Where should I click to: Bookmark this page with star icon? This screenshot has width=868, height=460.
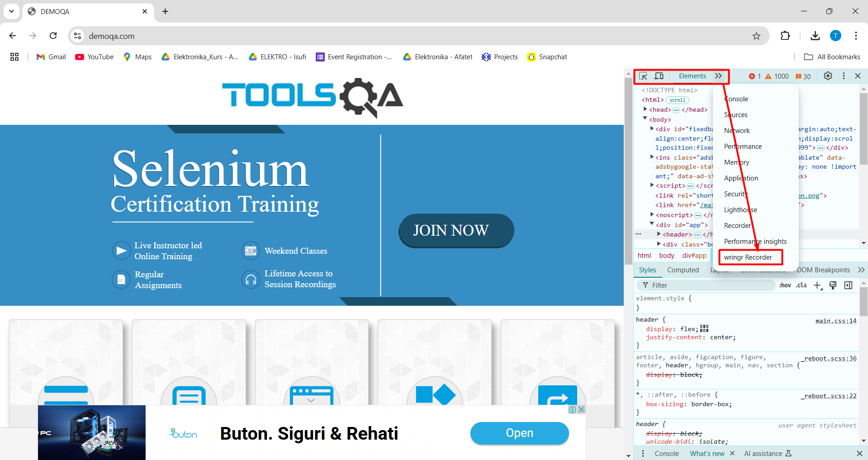coord(756,36)
